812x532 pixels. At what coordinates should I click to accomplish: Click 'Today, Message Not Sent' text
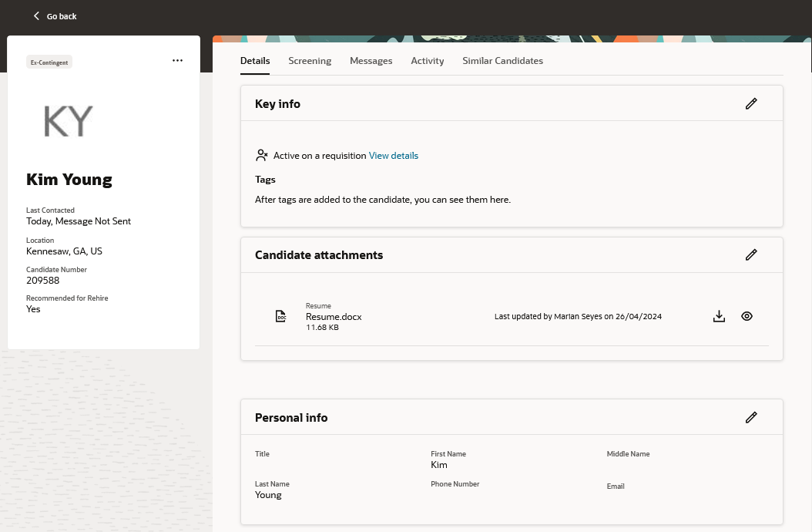[x=79, y=221]
